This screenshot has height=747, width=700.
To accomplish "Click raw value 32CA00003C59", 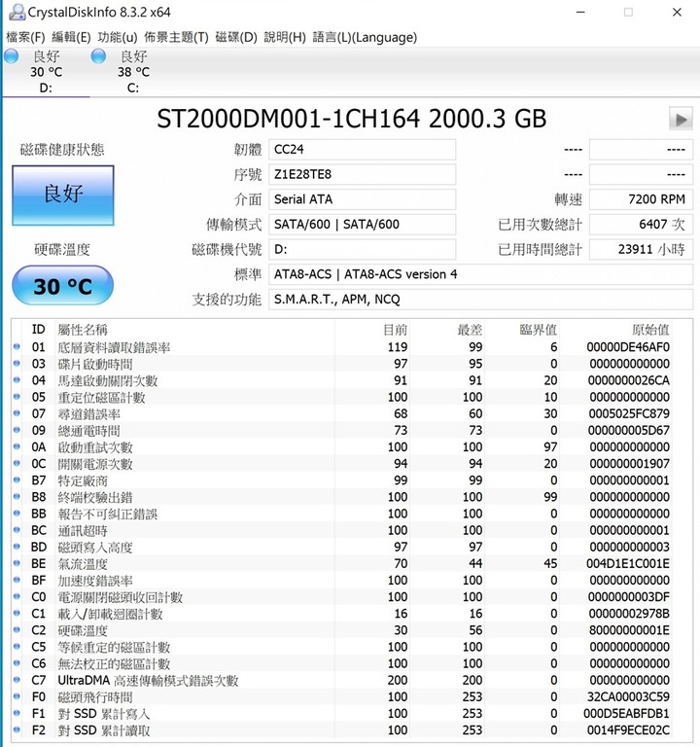I will [x=628, y=696].
